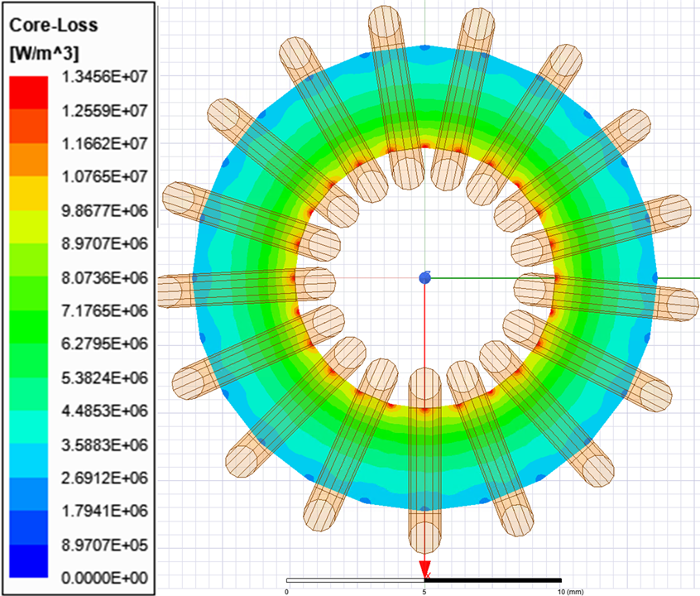Click orange legend band above 1.0765E+07
Viewport: 700px width, 596px height.
pyautogui.click(x=27, y=159)
